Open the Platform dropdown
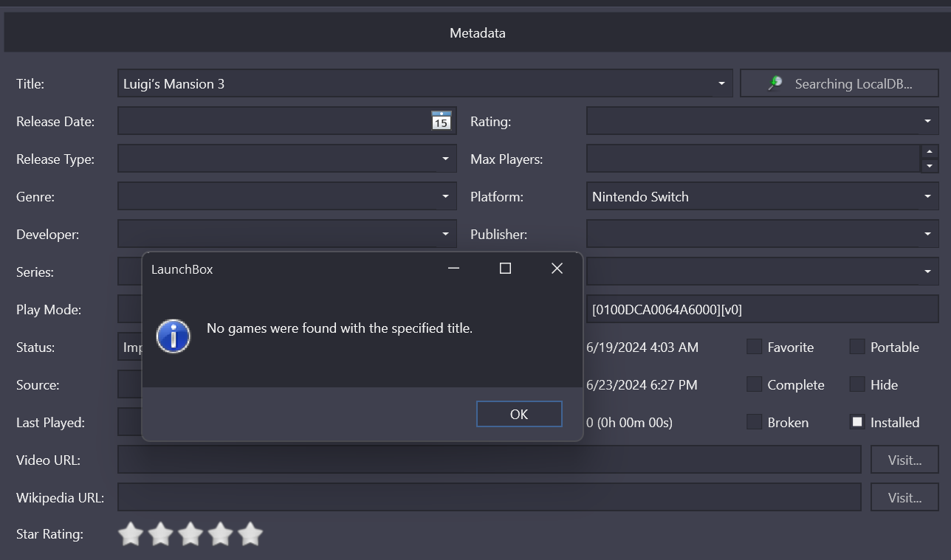 tap(927, 196)
